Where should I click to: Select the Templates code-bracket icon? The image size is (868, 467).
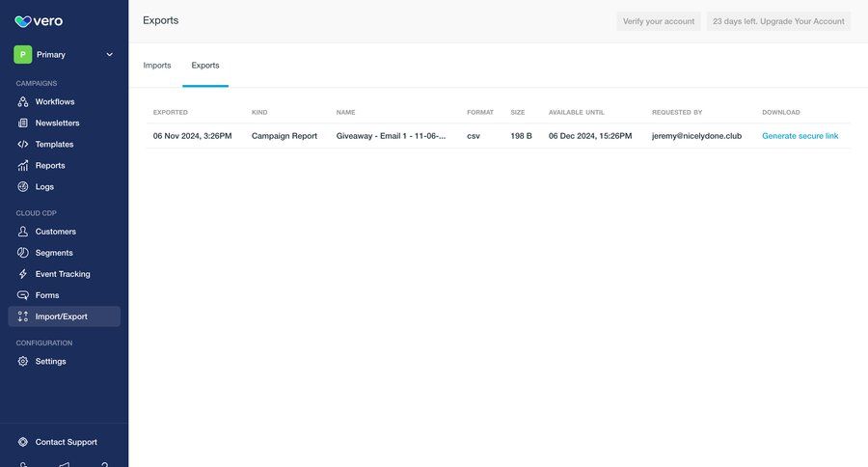click(x=23, y=144)
